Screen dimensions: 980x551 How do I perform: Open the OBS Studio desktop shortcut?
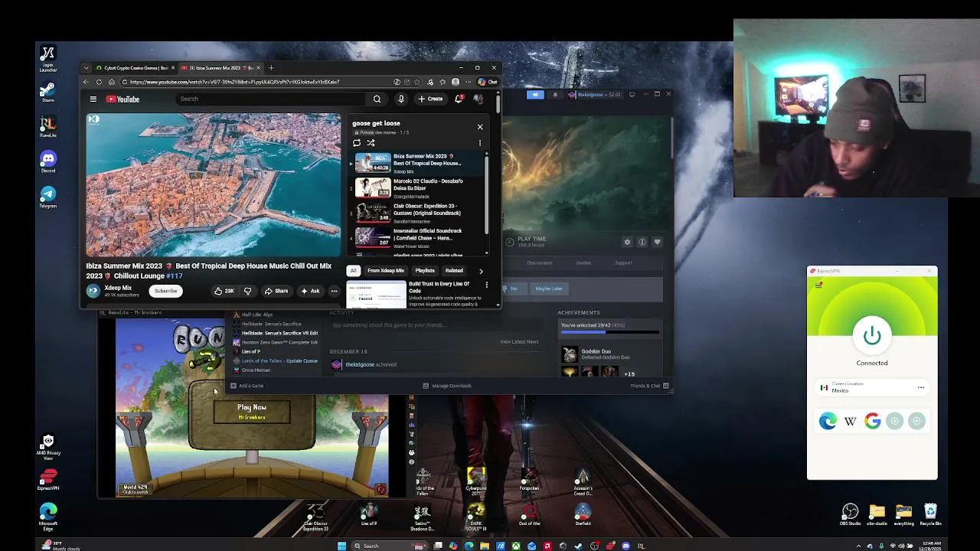click(850, 514)
